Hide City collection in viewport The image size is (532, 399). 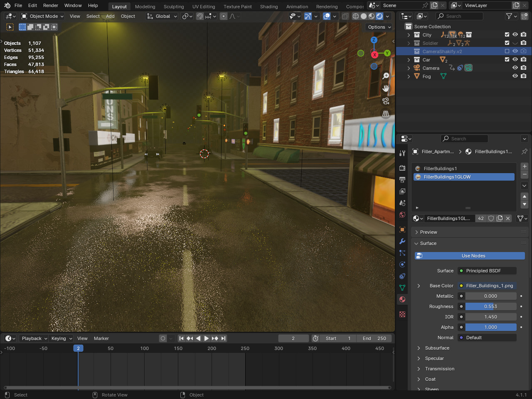(x=515, y=35)
